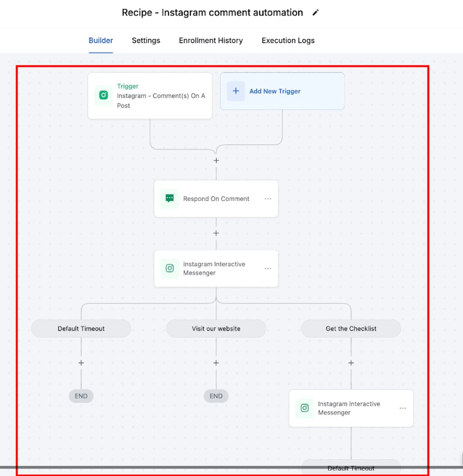Click the Recipe - Instagram comment automation title

212,13
